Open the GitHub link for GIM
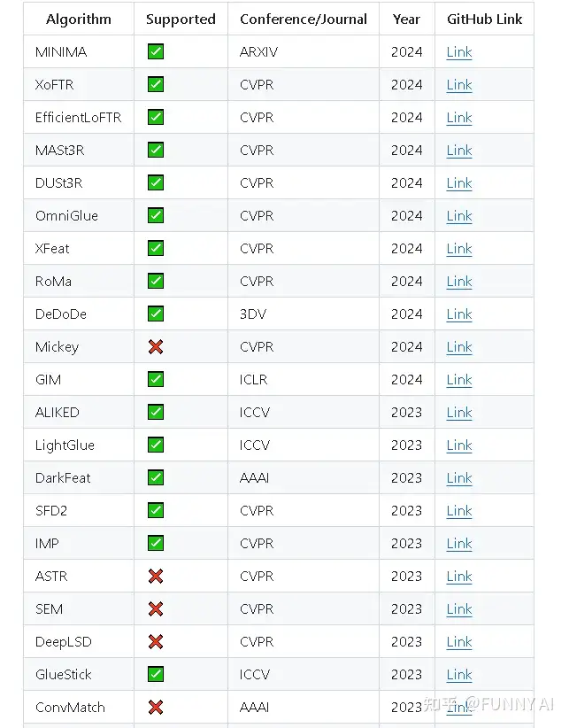Image resolution: width=569 pixels, height=728 pixels. click(459, 380)
